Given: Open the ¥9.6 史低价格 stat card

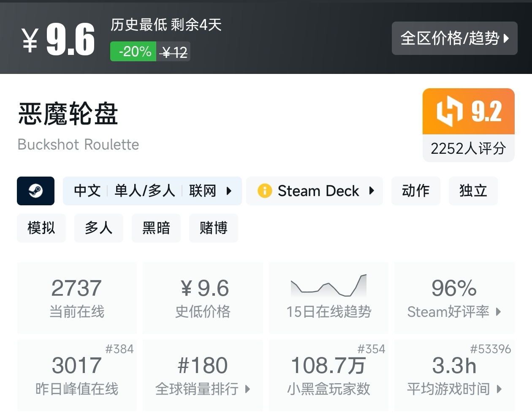Looking at the screenshot, I should [x=203, y=298].
